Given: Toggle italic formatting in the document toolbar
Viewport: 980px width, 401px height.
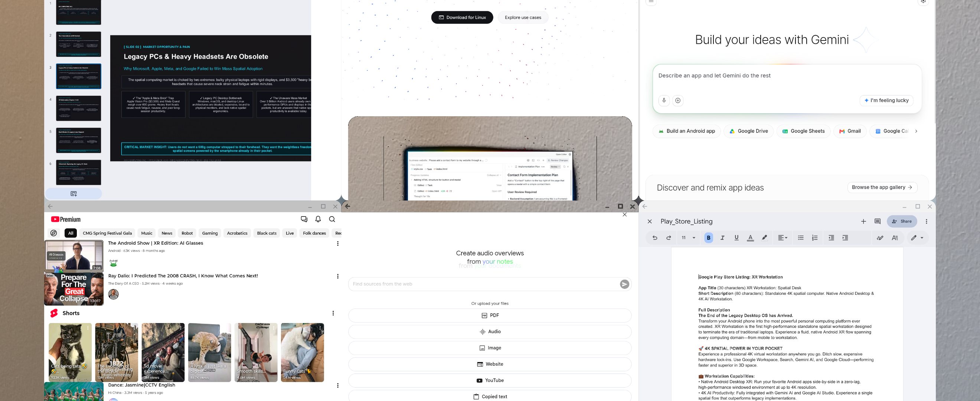Looking at the screenshot, I should 722,238.
